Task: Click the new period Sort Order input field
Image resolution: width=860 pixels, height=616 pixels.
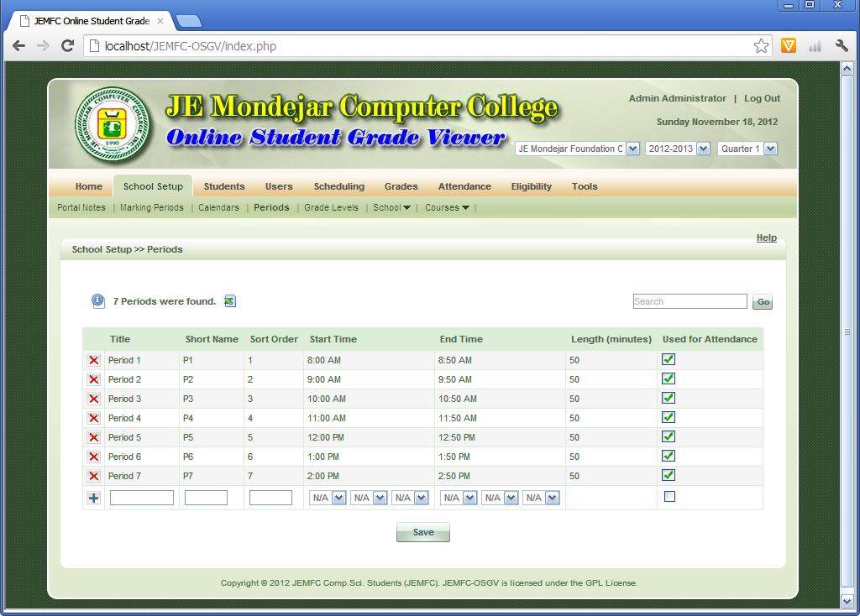Action: (270, 498)
